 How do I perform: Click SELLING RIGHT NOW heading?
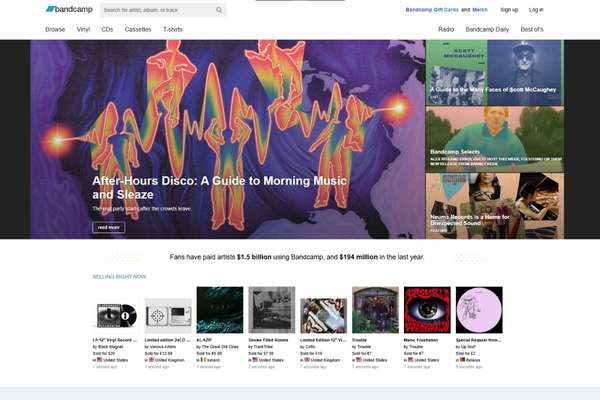[x=119, y=276]
